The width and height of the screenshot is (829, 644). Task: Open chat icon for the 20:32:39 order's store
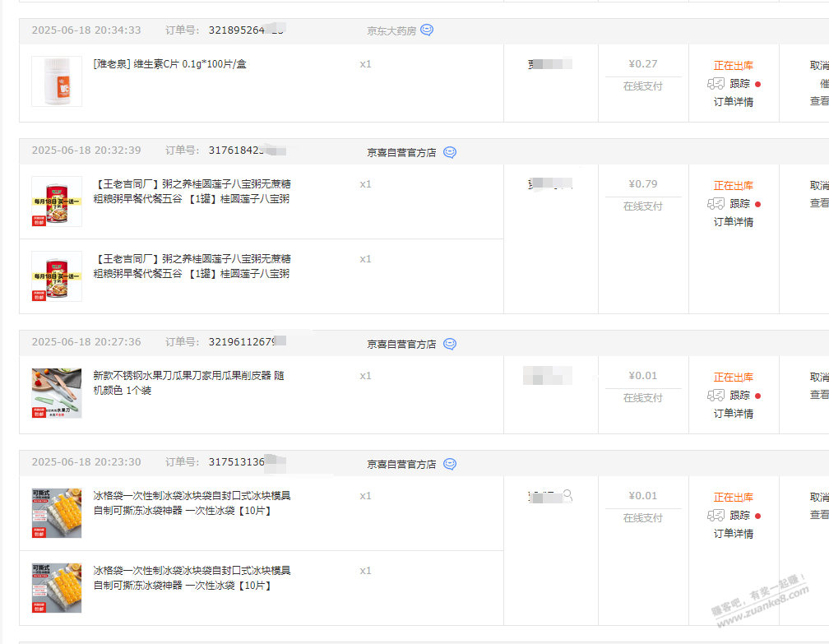point(449,152)
